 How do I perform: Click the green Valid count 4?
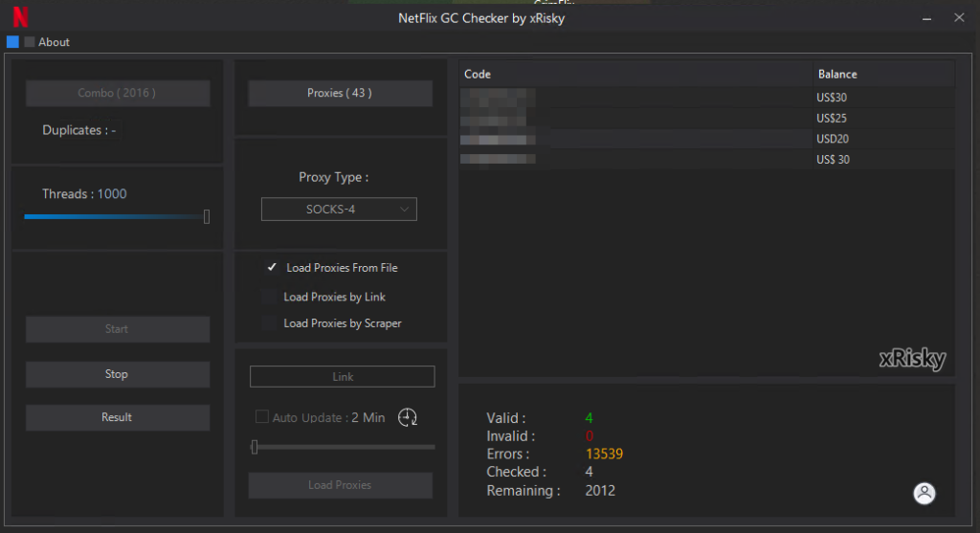click(x=589, y=418)
